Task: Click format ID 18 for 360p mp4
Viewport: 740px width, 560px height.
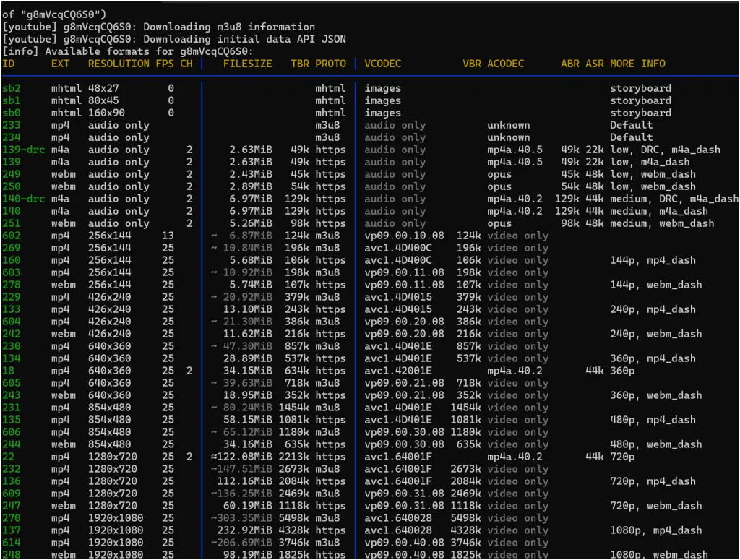Action: pyautogui.click(x=9, y=371)
